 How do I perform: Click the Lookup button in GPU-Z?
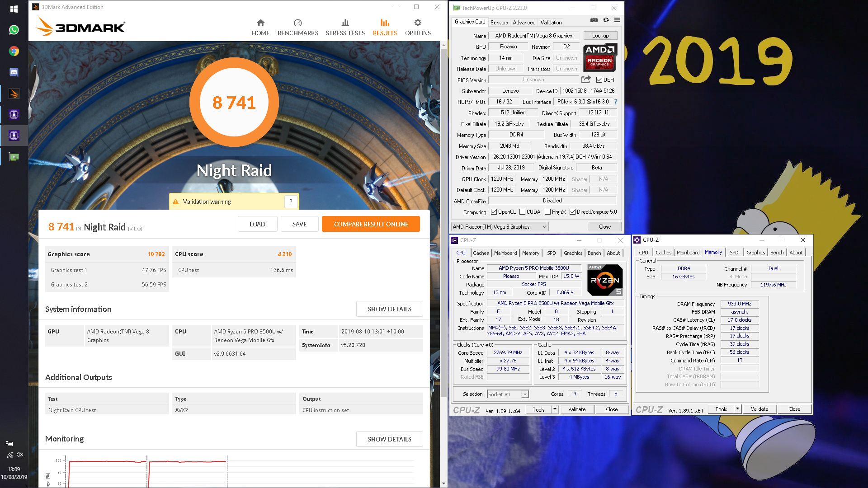pyautogui.click(x=600, y=36)
